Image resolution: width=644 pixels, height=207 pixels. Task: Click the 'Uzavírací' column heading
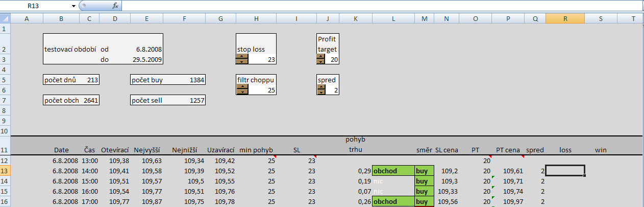[x=220, y=150]
